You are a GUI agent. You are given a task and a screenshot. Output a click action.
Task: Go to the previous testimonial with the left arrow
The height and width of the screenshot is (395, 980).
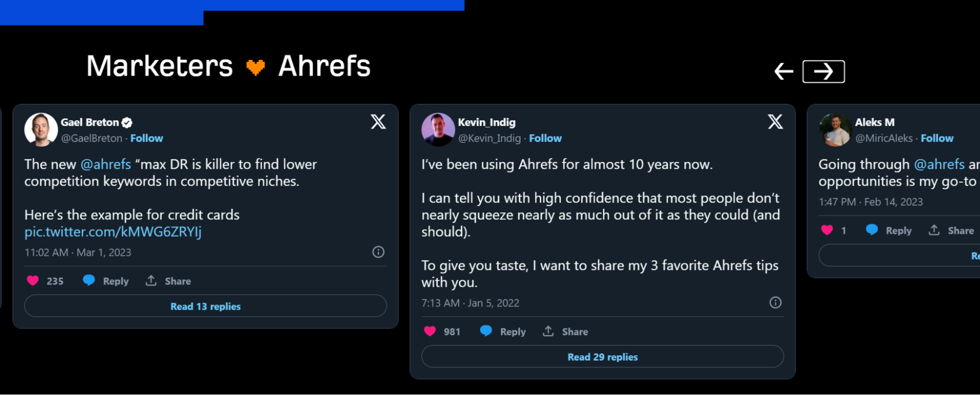[x=783, y=72]
